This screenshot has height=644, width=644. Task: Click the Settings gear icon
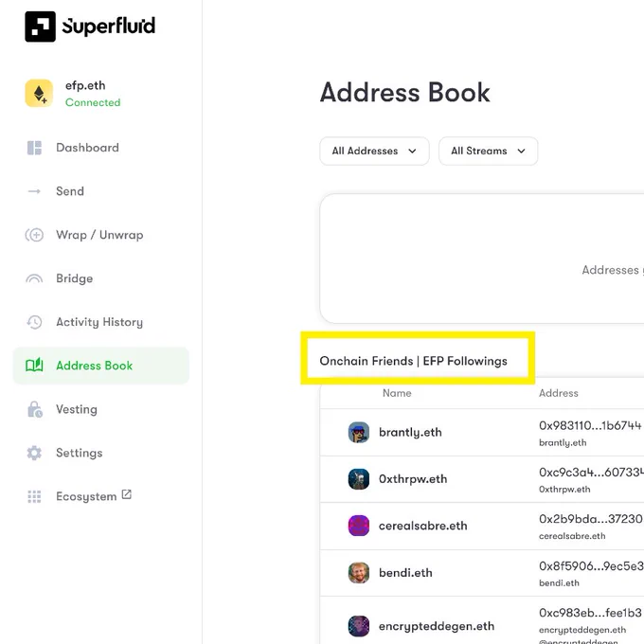[x=34, y=453]
